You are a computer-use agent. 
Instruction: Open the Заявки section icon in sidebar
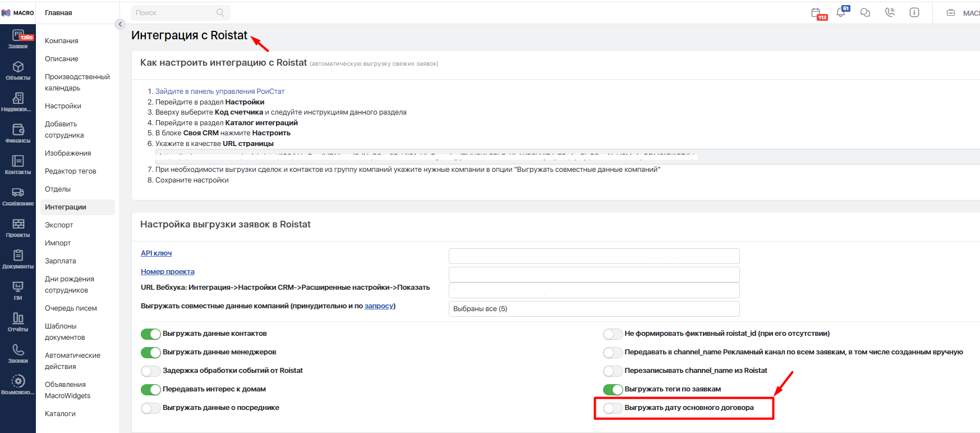click(18, 39)
